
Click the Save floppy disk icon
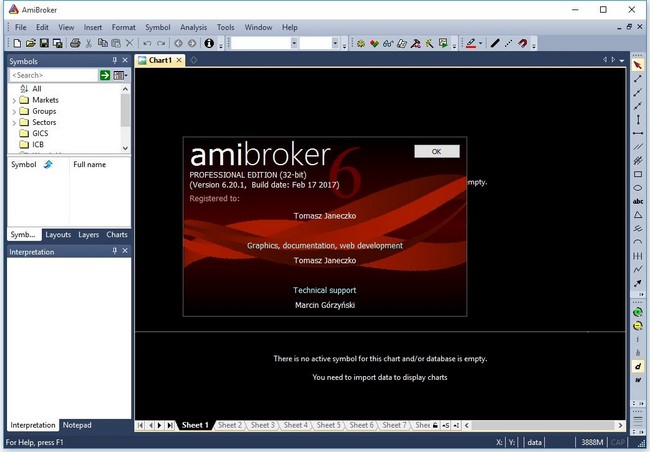pos(44,43)
